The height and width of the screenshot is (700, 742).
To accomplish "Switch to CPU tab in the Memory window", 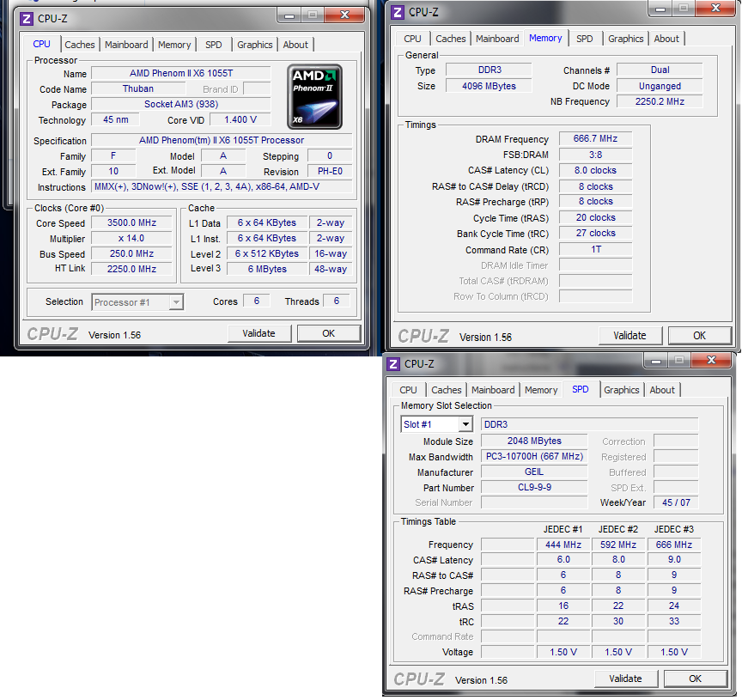I will pyautogui.click(x=412, y=39).
